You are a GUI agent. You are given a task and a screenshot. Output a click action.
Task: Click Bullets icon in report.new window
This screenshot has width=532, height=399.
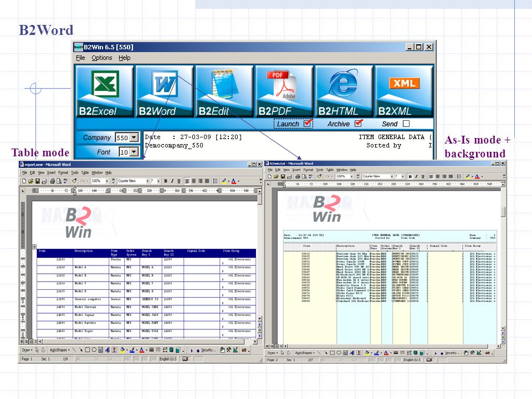215,181
